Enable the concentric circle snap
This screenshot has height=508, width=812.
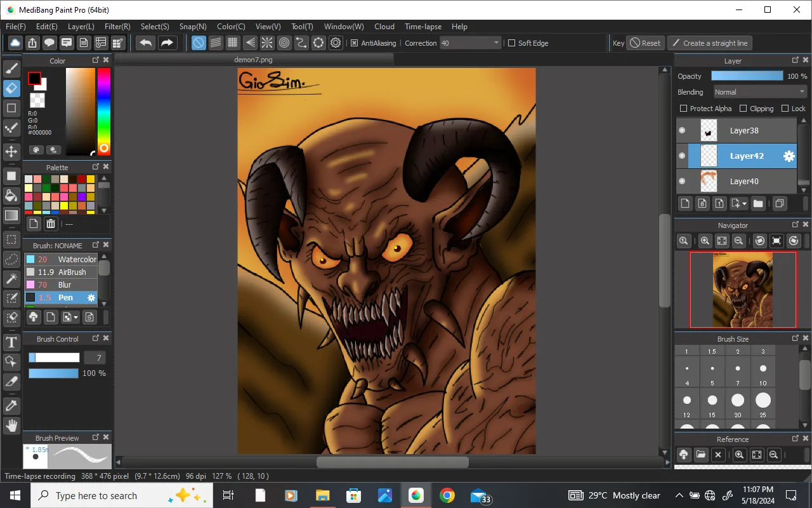coord(284,43)
